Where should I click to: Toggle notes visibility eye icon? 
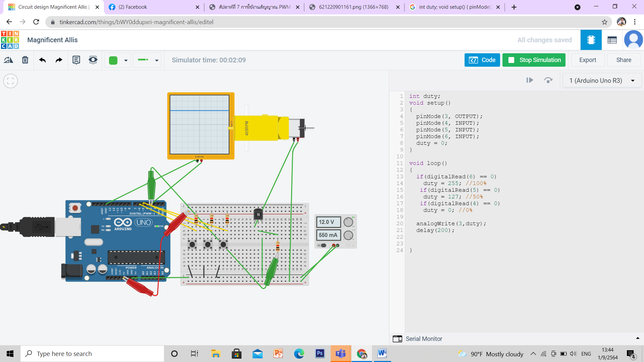click(93, 60)
